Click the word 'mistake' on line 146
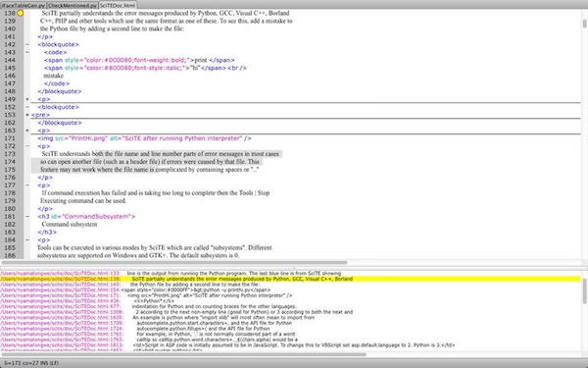Screen dimensions: 588x368 53,76
